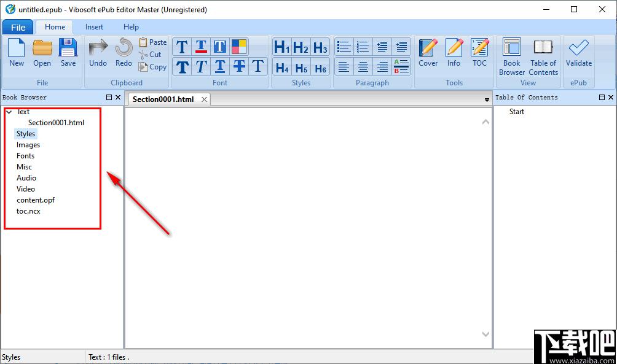
Task: Insert a bulleted list
Action: (344, 47)
